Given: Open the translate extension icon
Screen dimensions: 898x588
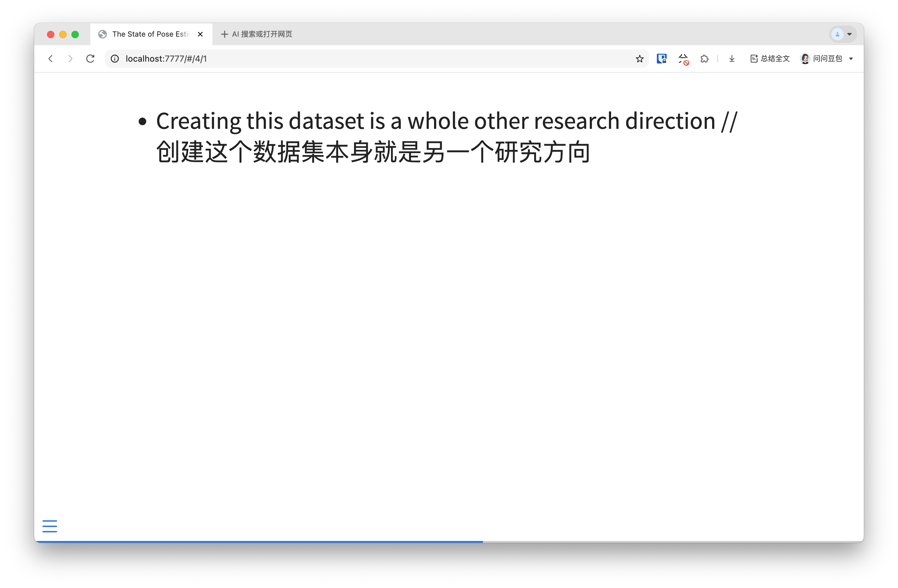Looking at the screenshot, I should pos(683,59).
